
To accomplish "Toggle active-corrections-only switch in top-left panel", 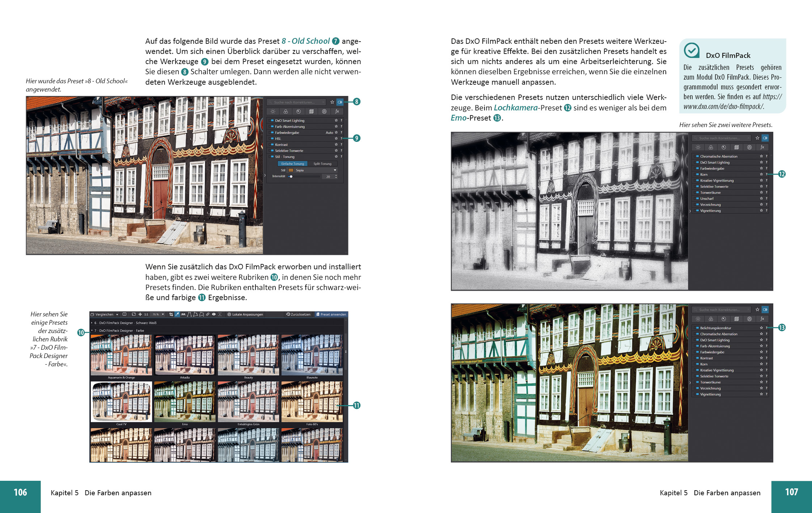I will coord(340,102).
